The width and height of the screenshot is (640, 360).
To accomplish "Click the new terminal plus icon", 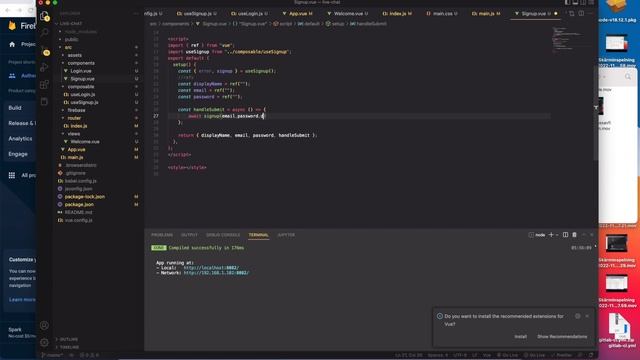I will [551, 235].
